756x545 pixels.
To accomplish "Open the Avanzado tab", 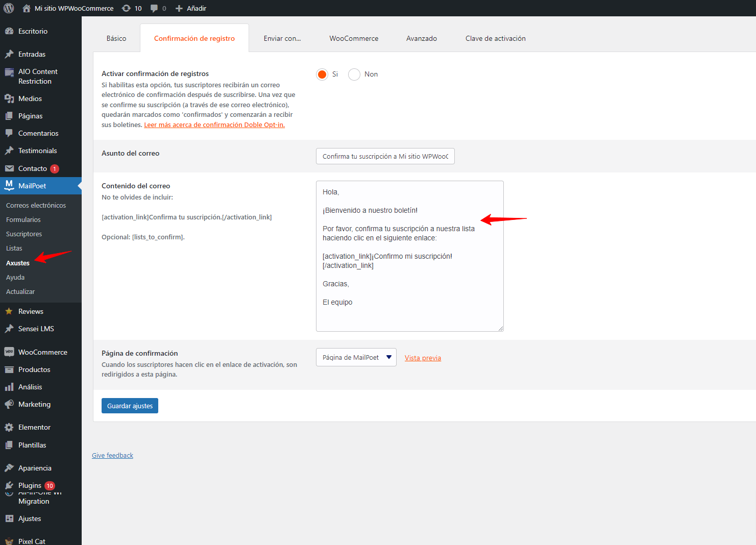I will 422,38.
